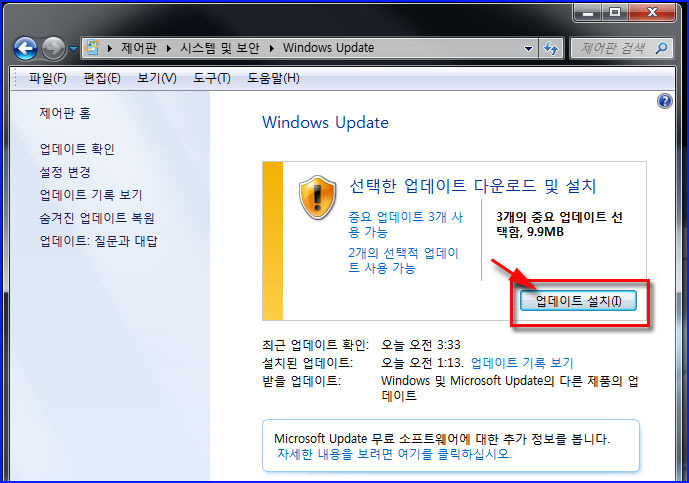Screen dimensions: 689x483
Task: Open 업데이트: 질문과 대답 sidebar link
Action: 98,241
